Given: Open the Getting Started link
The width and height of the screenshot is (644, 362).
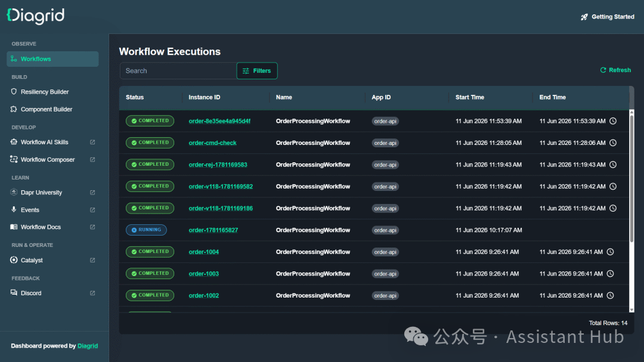Looking at the screenshot, I should [x=608, y=17].
